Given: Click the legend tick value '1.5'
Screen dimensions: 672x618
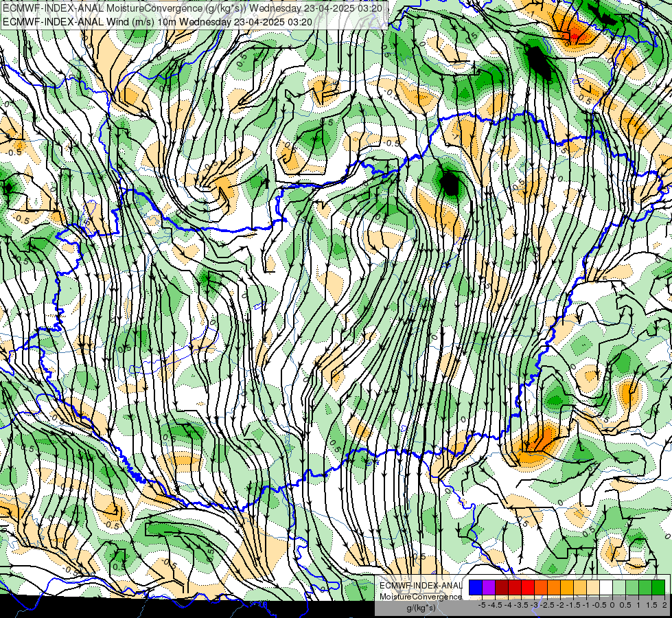Looking at the screenshot, I should [651, 605].
